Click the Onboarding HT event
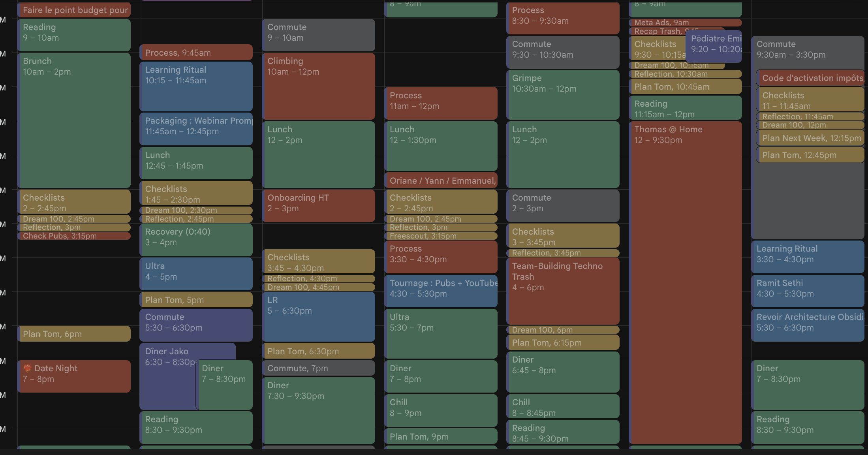Viewport: 868px width, 455px height. [x=318, y=205]
